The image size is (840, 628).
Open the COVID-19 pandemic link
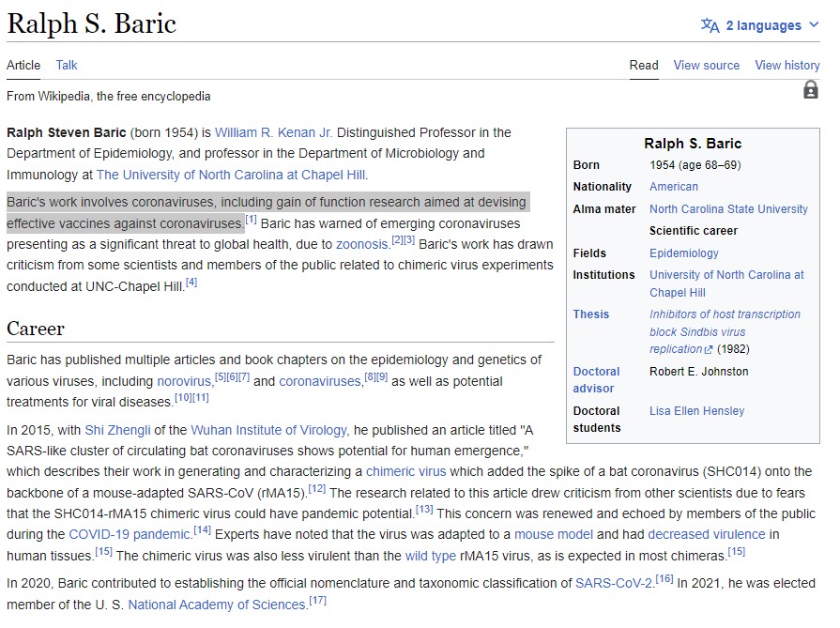click(130, 534)
